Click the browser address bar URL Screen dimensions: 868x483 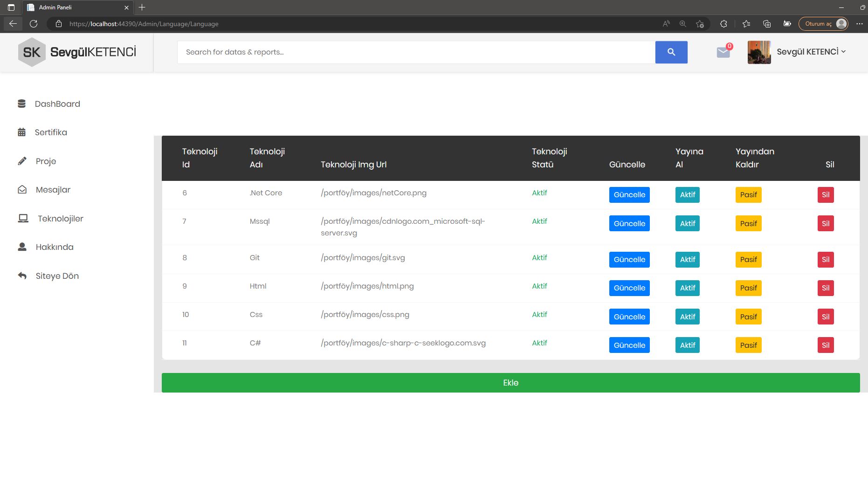(144, 24)
